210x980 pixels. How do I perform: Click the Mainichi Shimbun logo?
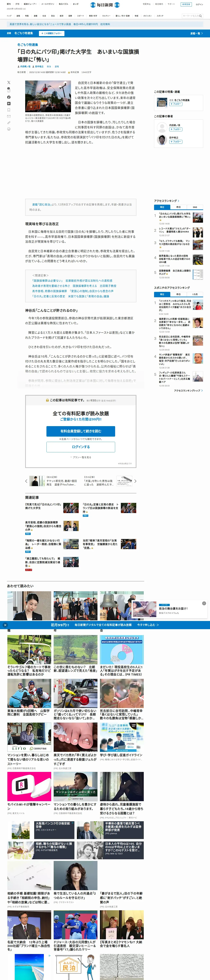point(105,5)
